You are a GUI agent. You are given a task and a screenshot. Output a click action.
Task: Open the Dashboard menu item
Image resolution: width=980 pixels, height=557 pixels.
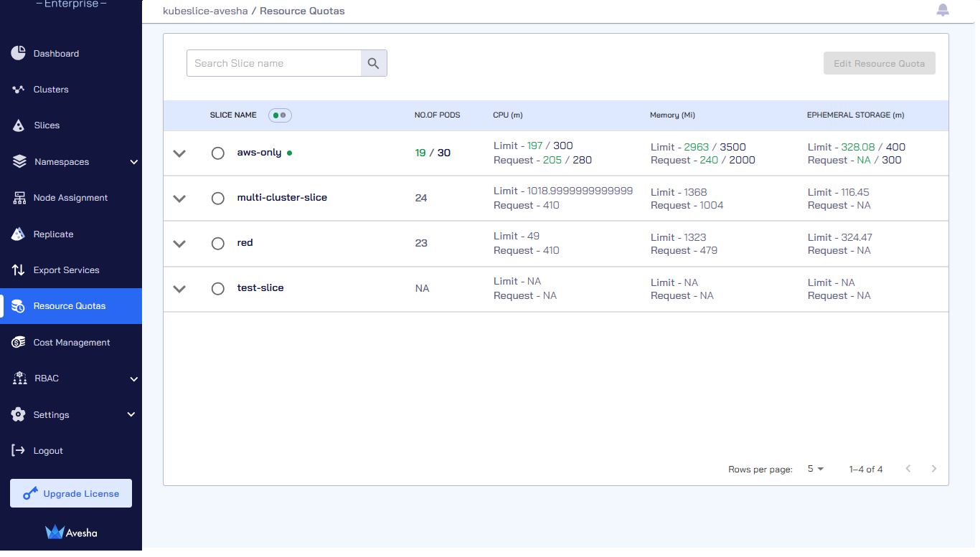click(71, 54)
